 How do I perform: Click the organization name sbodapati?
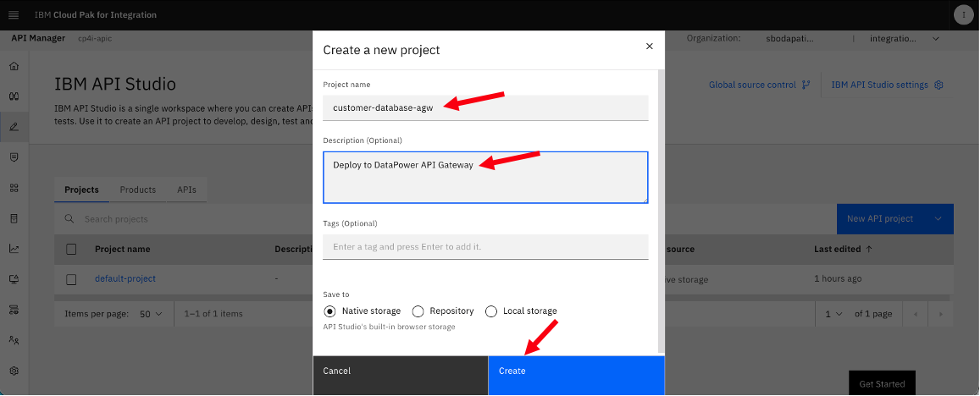tap(790, 39)
